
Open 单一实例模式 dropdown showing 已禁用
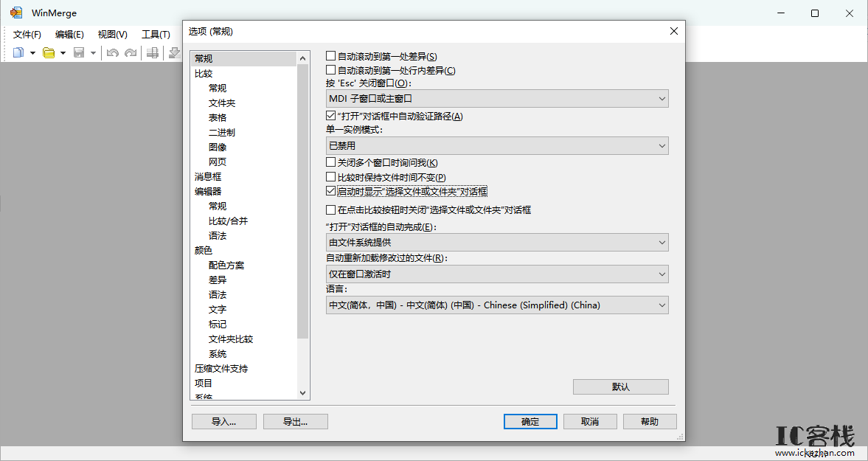point(497,145)
